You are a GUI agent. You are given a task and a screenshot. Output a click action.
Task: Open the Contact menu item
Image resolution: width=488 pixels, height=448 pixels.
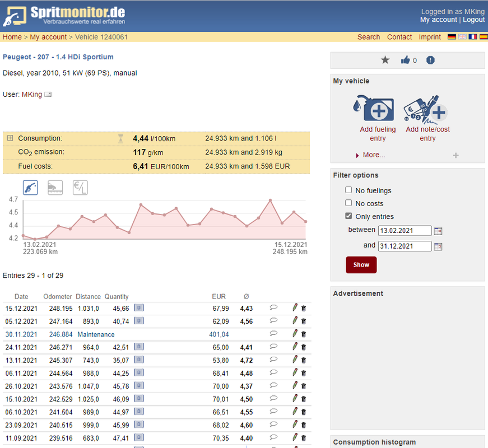[399, 37]
